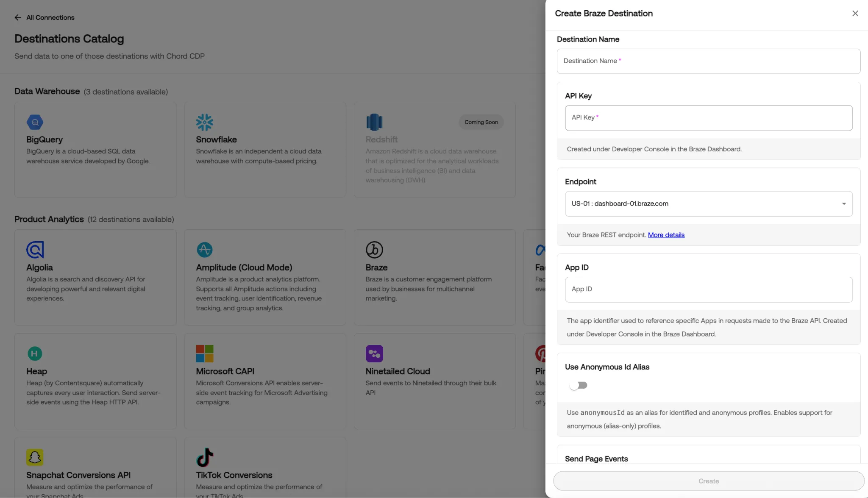Image resolution: width=868 pixels, height=498 pixels.
Task: Select the Algolia card title
Action: click(x=39, y=267)
